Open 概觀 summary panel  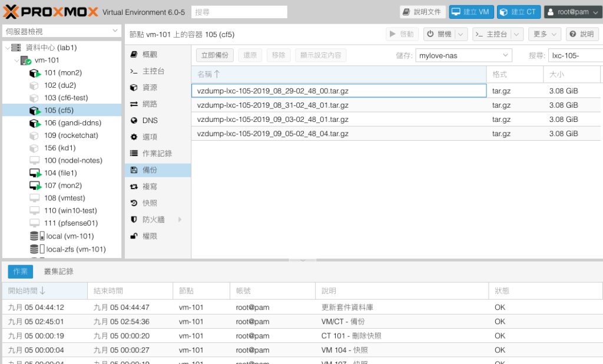tap(158, 54)
